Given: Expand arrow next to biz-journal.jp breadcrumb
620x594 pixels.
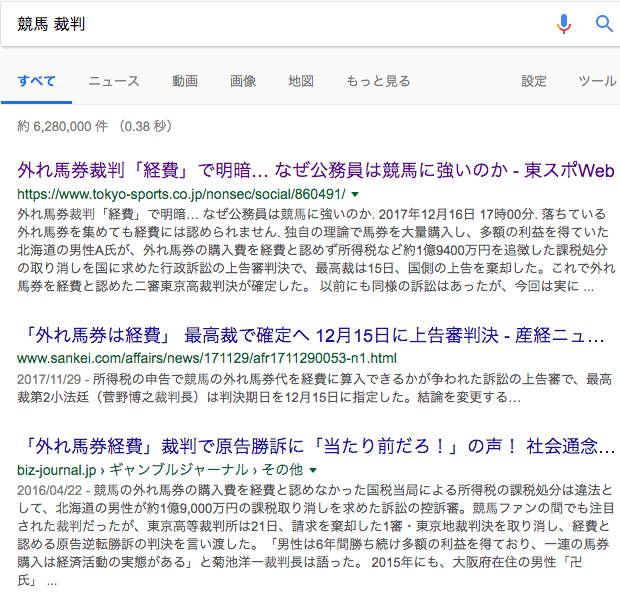Looking at the screenshot, I should point(313,470).
